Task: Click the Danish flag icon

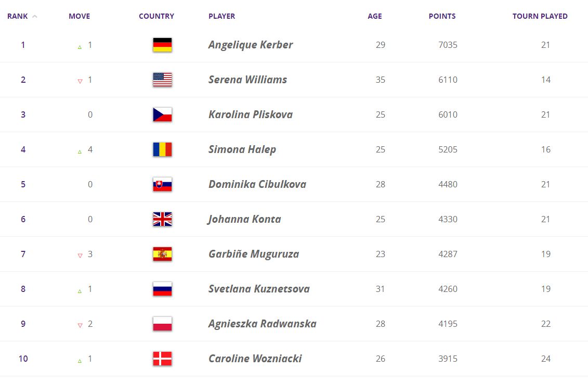Action: click(x=162, y=359)
